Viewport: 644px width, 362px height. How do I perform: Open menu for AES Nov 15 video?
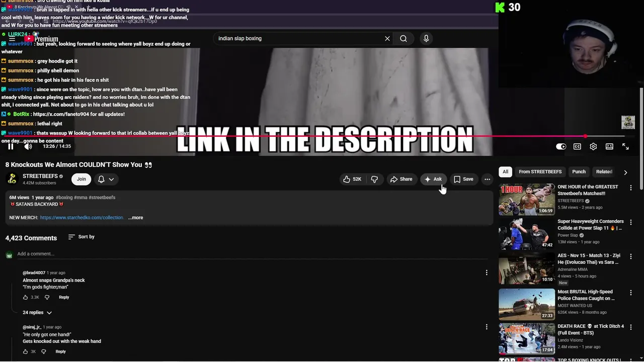[x=631, y=257]
